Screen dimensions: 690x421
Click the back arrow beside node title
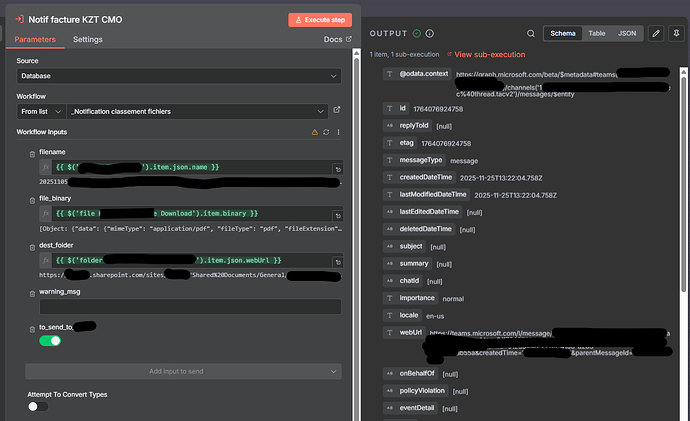19,19
